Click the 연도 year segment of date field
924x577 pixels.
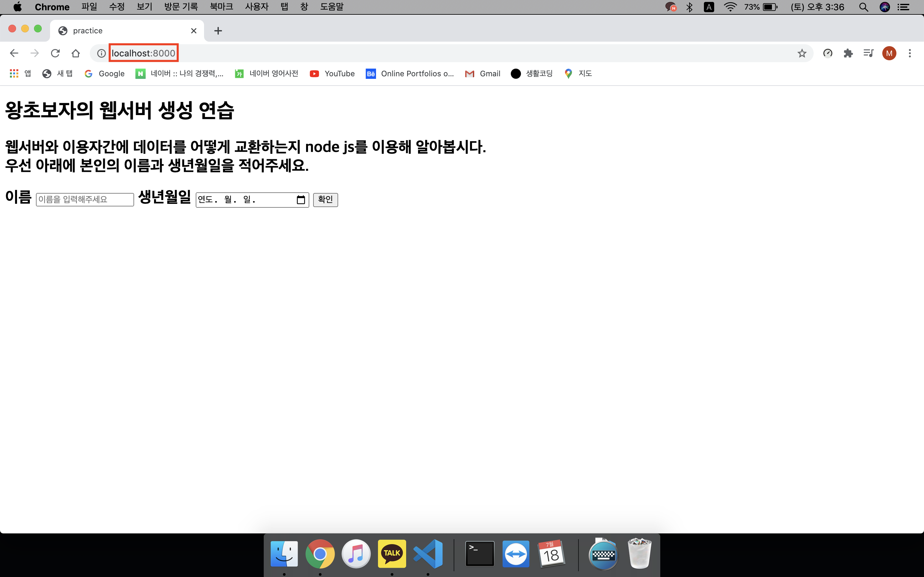click(x=205, y=200)
